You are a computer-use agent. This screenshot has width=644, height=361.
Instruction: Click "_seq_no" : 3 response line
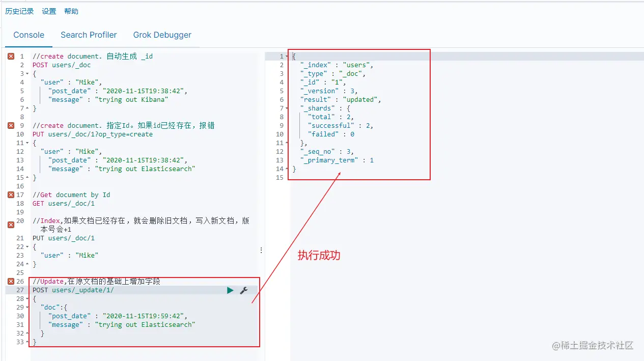(x=327, y=152)
